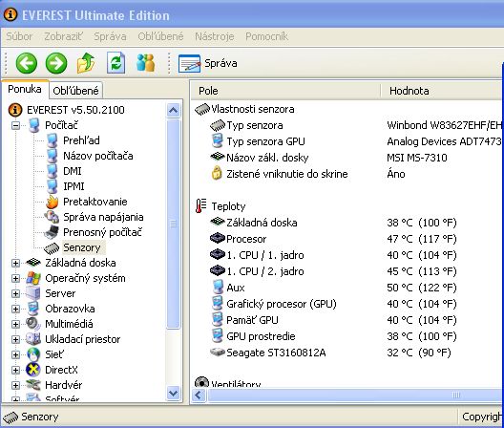Click the padlock icon for Zistené vniknutie

217,173
